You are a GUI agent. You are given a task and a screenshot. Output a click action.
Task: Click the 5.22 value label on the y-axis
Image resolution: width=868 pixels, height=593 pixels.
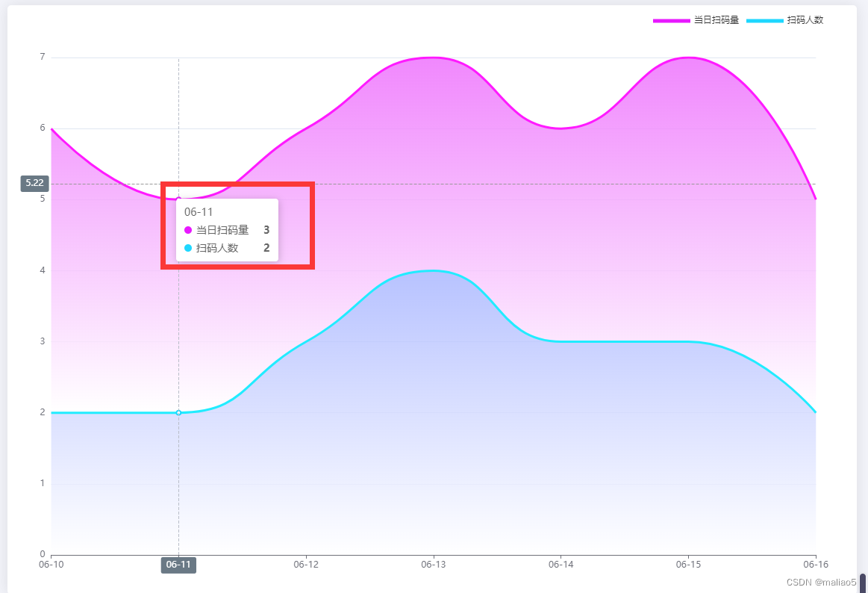tap(33, 183)
